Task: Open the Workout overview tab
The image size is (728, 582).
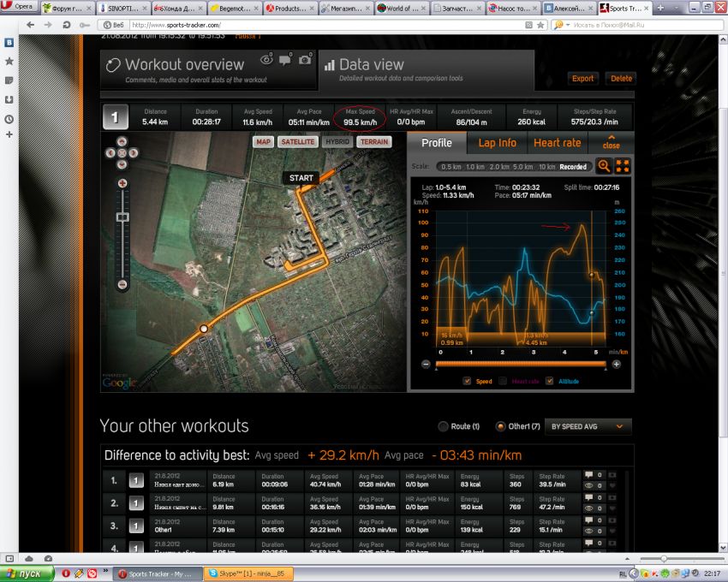Action: 209,70
